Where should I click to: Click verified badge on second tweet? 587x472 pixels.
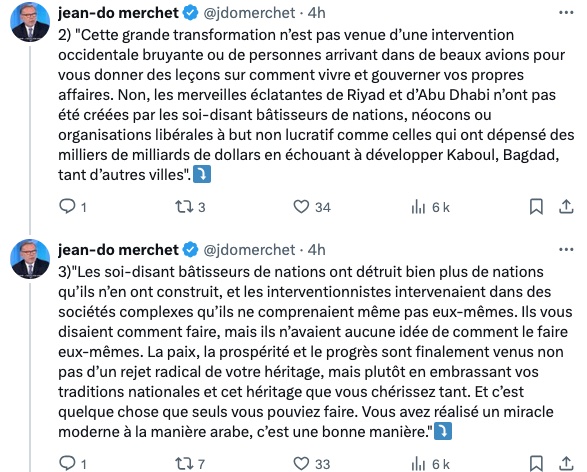191,250
